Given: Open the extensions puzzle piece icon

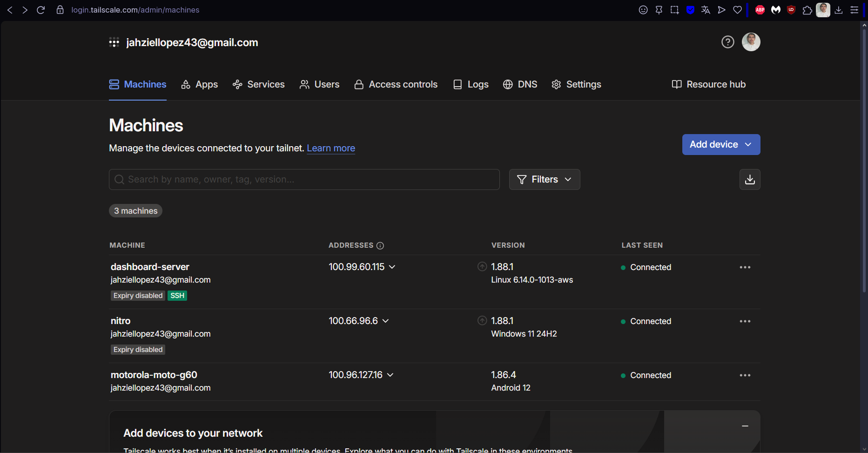Looking at the screenshot, I should click(807, 10).
